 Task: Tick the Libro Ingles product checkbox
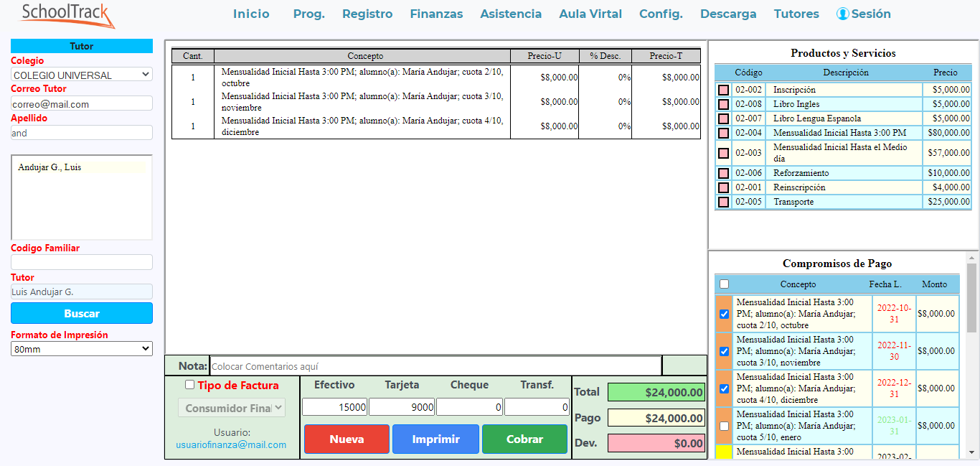[x=723, y=104]
